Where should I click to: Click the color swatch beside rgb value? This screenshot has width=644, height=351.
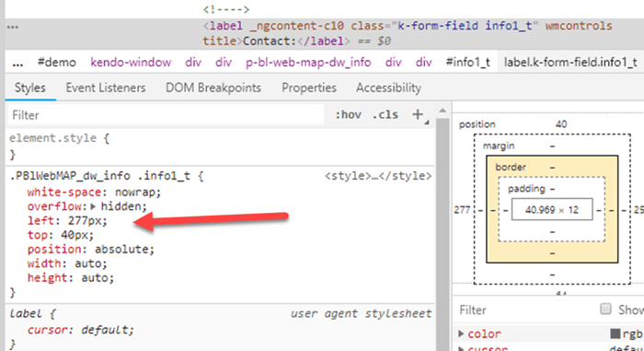point(615,333)
